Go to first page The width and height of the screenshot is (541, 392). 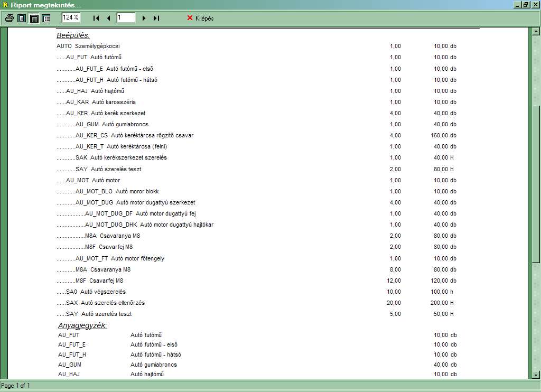[x=96, y=18]
